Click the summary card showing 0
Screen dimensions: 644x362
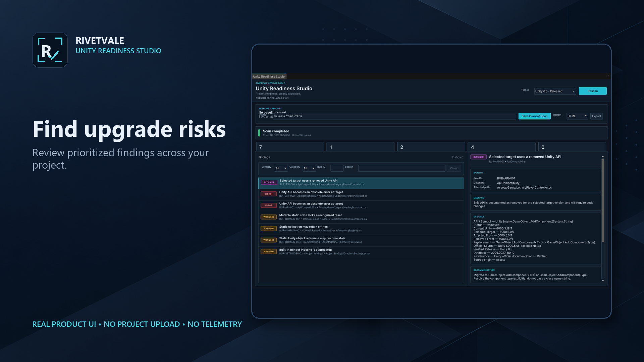click(x=572, y=147)
